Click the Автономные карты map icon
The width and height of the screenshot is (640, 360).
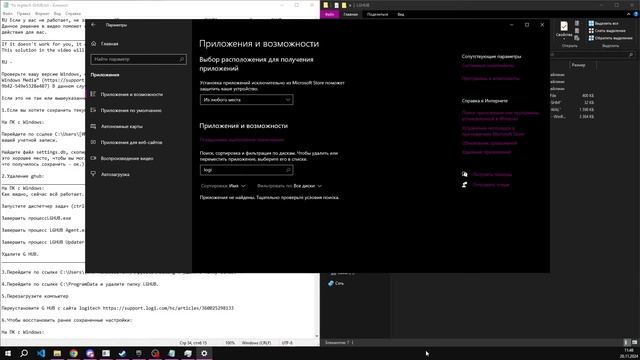(x=93, y=126)
